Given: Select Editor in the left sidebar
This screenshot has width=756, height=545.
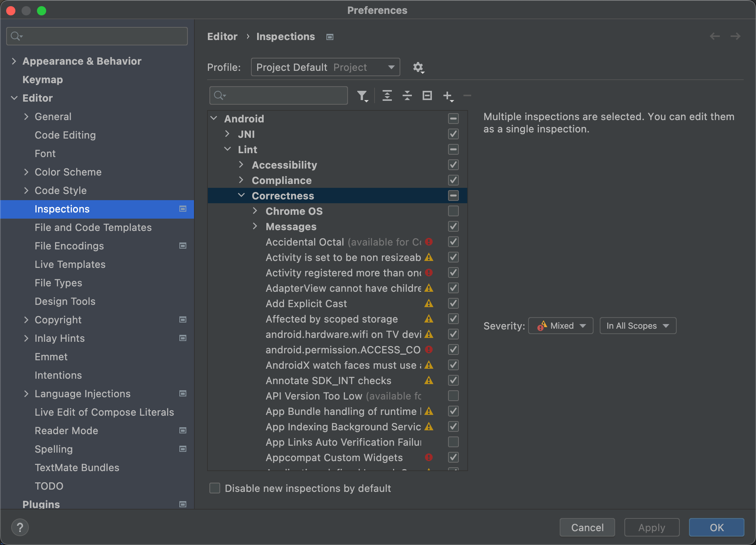Looking at the screenshot, I should point(37,98).
